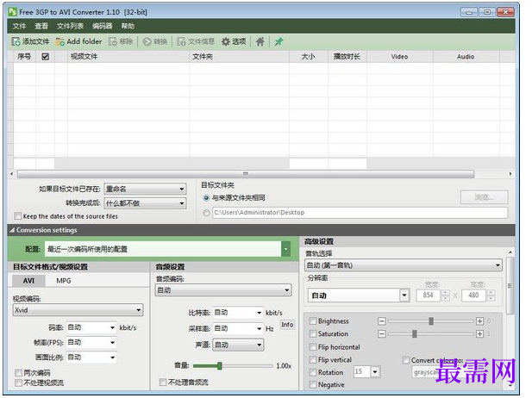Open the 查看 menu
This screenshot has height=398, width=532.
coord(41,26)
